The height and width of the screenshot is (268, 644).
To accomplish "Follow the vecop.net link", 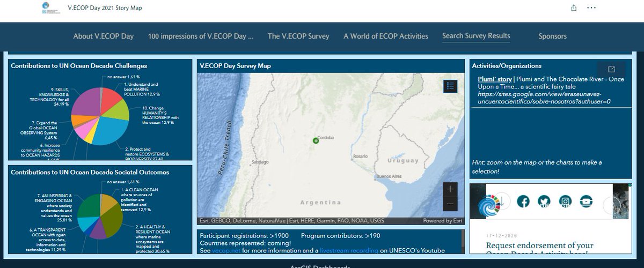I will [x=226, y=250].
